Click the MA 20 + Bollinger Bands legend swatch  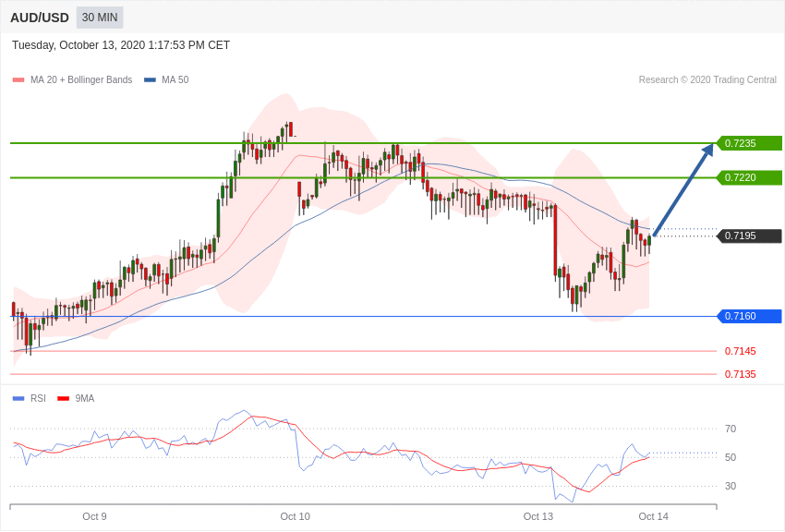click(18, 80)
